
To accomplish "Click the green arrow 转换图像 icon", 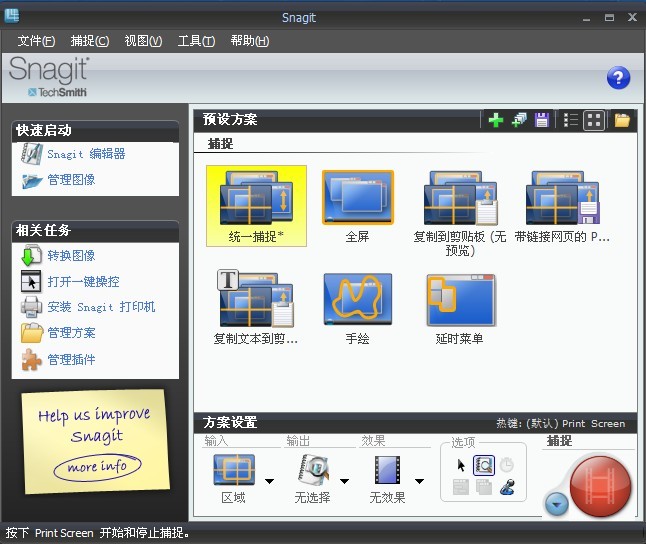I will (x=31, y=255).
